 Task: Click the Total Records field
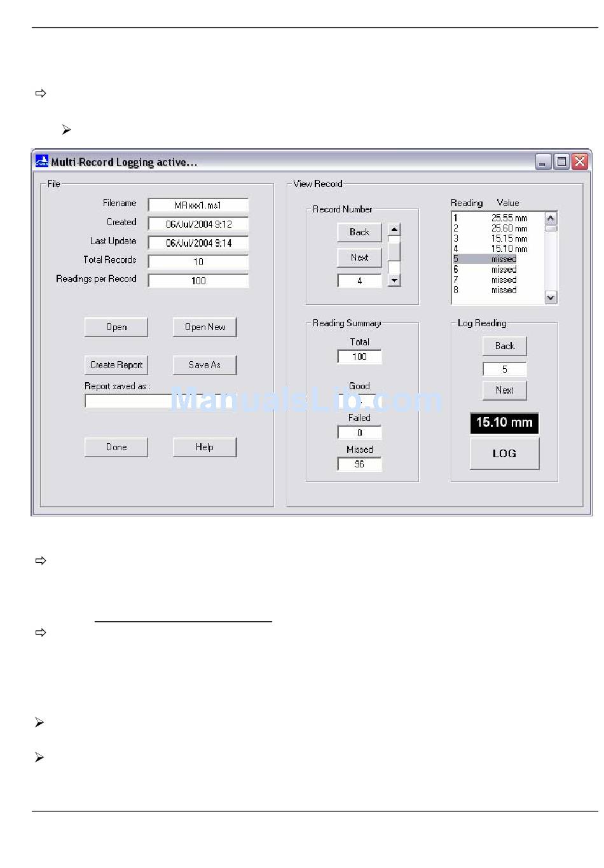[x=198, y=261]
